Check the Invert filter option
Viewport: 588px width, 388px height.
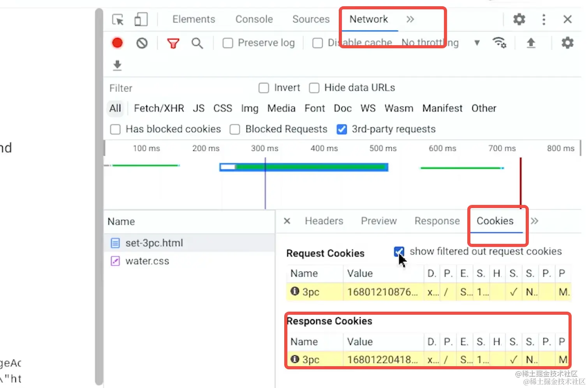point(264,88)
